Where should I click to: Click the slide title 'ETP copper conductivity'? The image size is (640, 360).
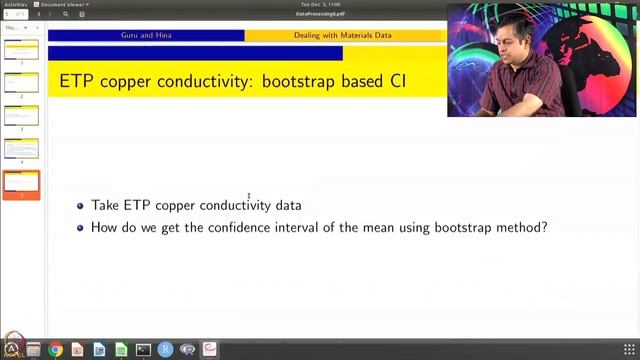[x=233, y=81]
